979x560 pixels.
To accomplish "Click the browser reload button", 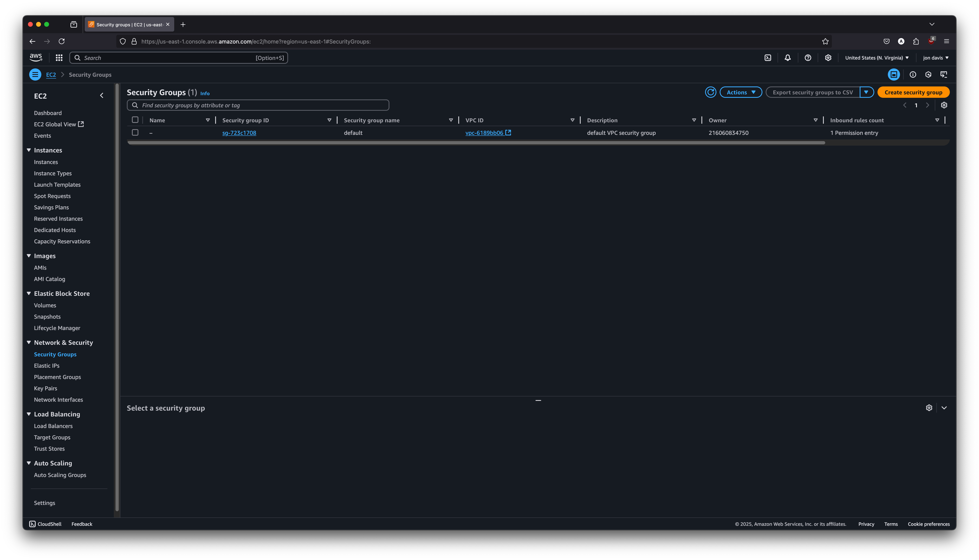I will pos(62,41).
